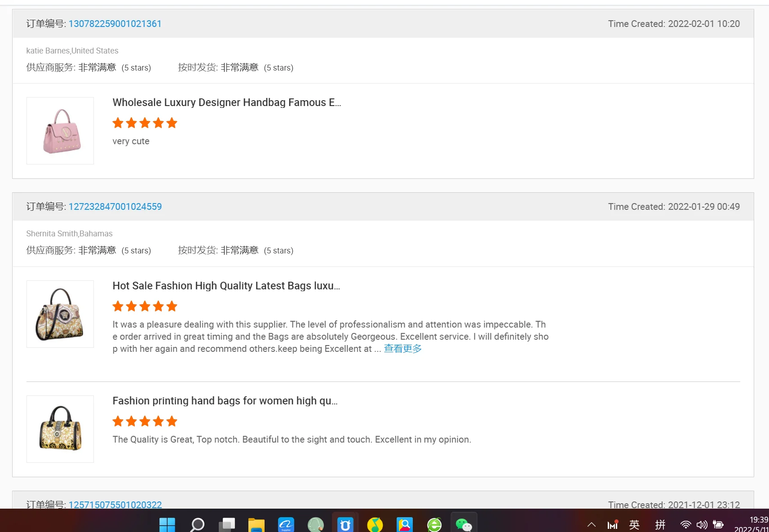Open order number 130782259001021361

115,24
